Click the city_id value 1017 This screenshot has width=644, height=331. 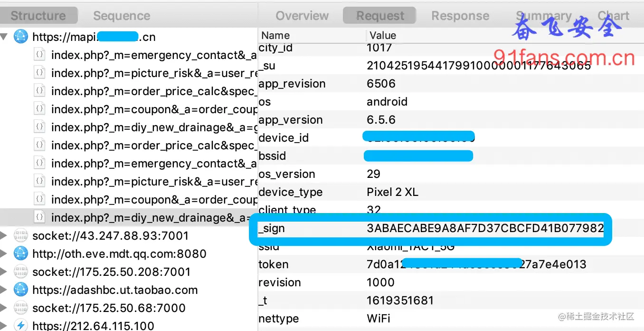pos(379,48)
